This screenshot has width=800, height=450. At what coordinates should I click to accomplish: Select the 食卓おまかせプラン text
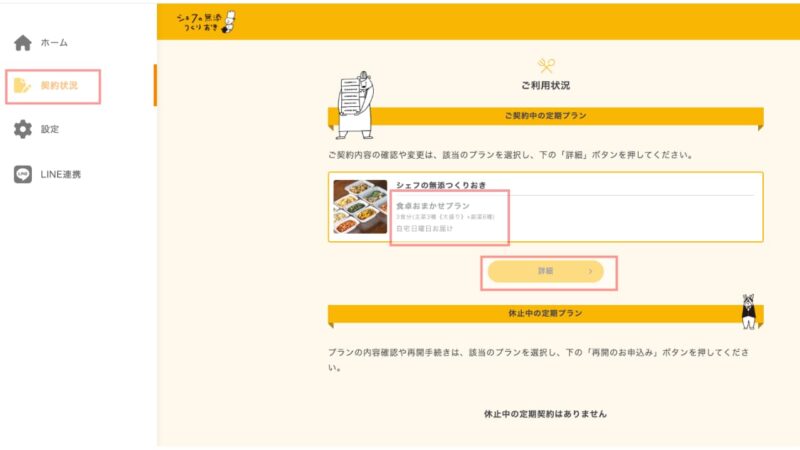[433, 206]
